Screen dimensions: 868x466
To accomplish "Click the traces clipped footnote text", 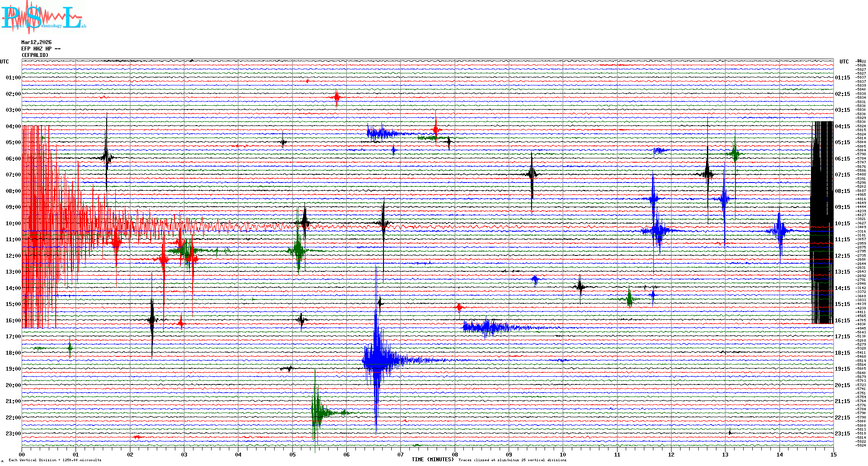I will 512,460.
